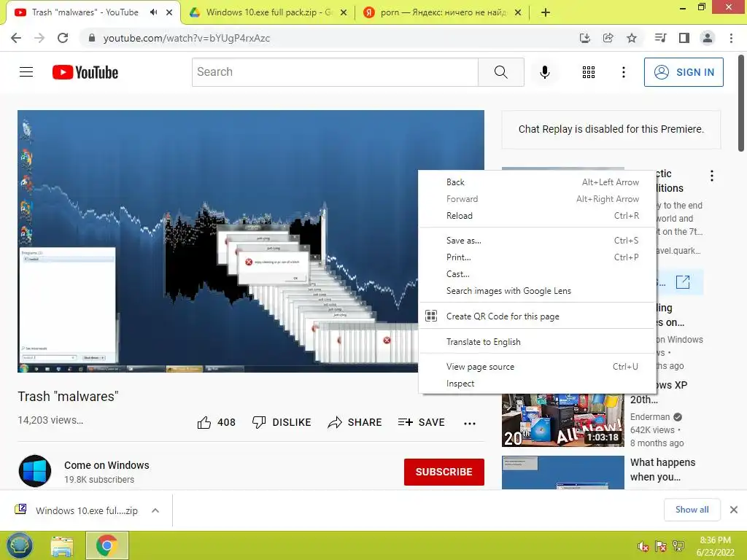Click Show all downloads button
Viewport: 747px width, 560px height.
[x=692, y=510]
